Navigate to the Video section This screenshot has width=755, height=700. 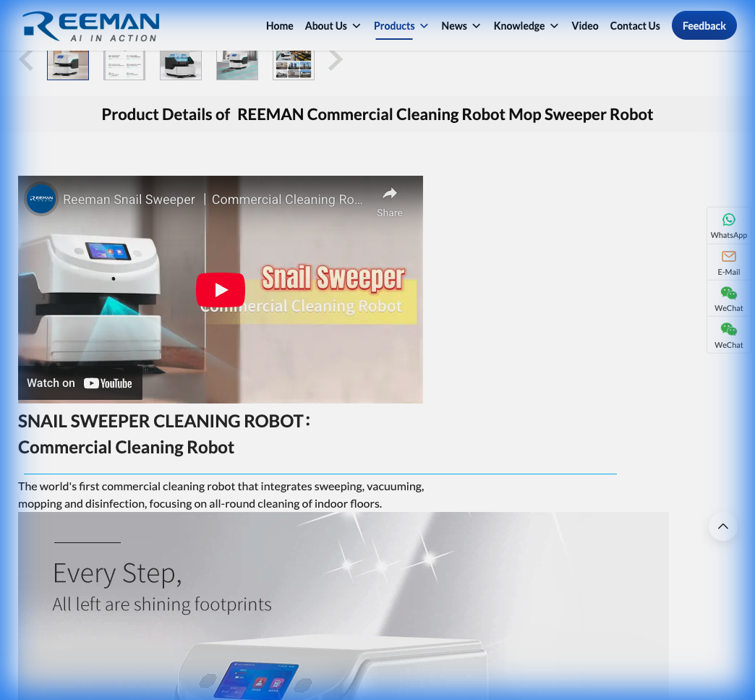[x=585, y=25]
